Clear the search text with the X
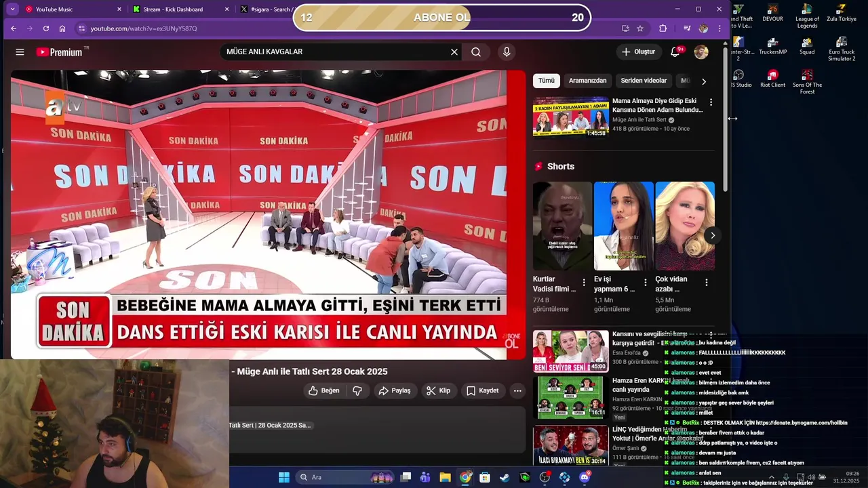This screenshot has width=868, height=488. [x=454, y=52]
